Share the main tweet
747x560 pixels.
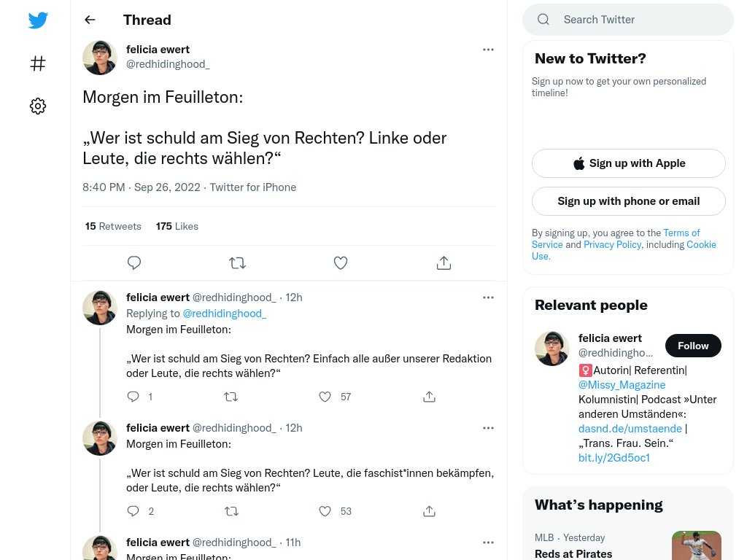(x=444, y=262)
